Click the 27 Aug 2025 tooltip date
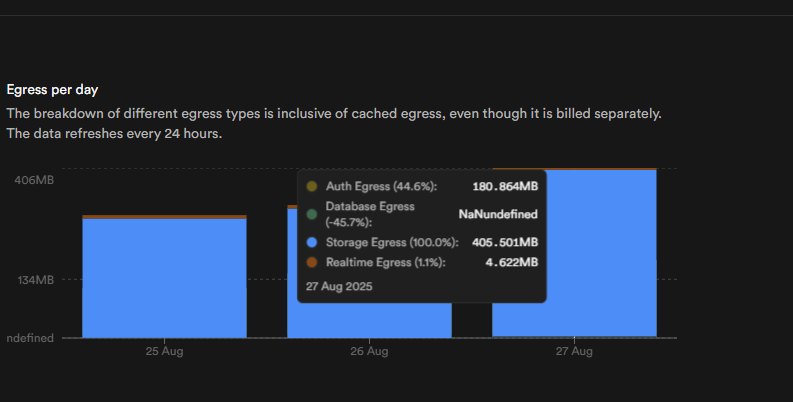 (x=338, y=286)
